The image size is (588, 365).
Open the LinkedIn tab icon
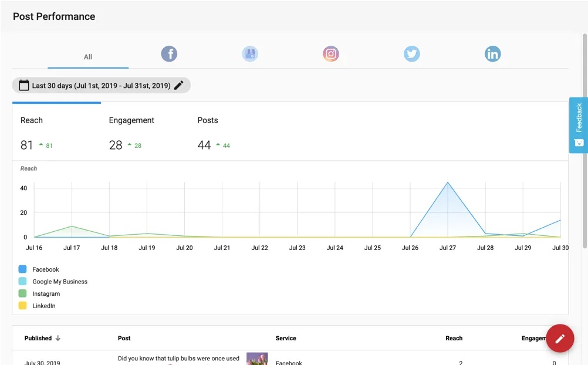(492, 54)
